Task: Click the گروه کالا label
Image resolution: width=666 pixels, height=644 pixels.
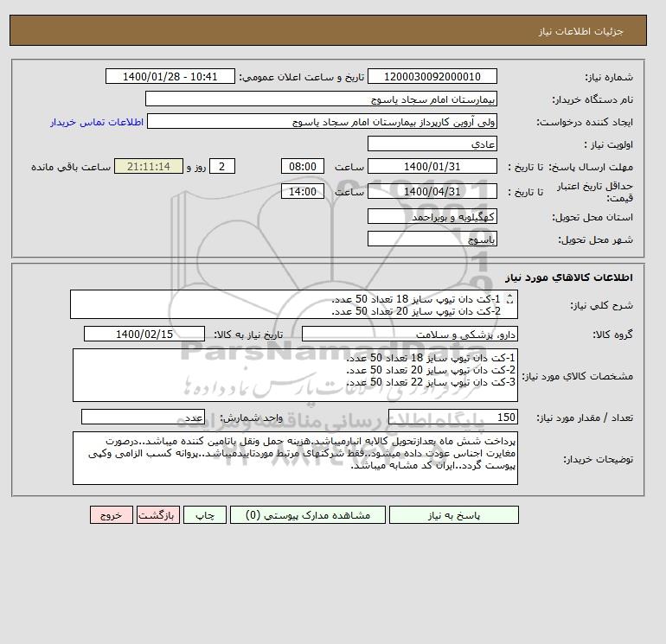Action: click(612, 335)
